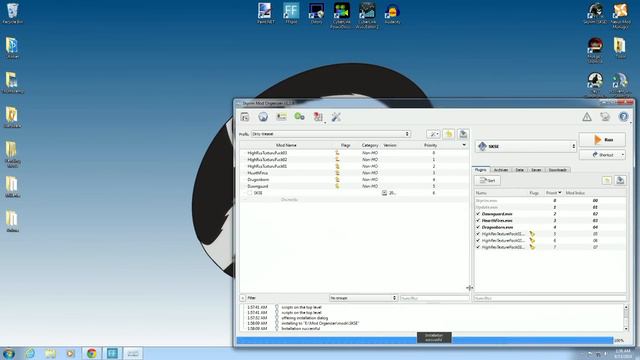Select the Update.esm plugin row
Screen dimensions: 640x360
coord(550,207)
